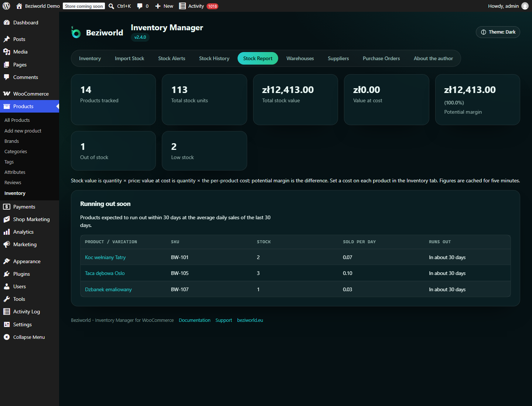Click the comments bubble icon in admin bar
This screenshot has height=406, width=532.
point(140,6)
